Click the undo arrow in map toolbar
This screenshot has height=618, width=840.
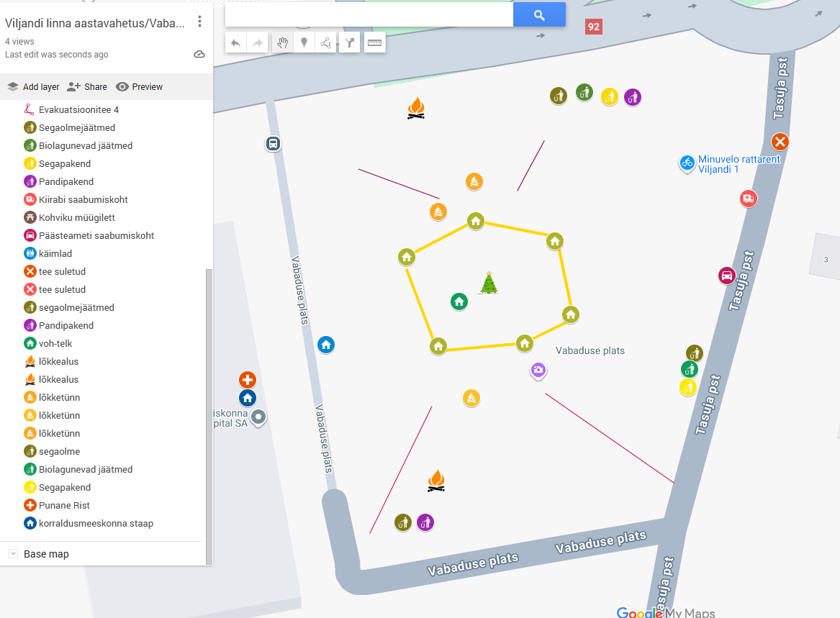(x=235, y=42)
